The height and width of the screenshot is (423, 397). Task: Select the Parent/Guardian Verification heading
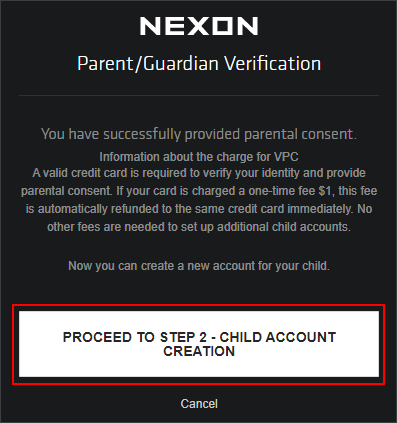click(x=199, y=63)
